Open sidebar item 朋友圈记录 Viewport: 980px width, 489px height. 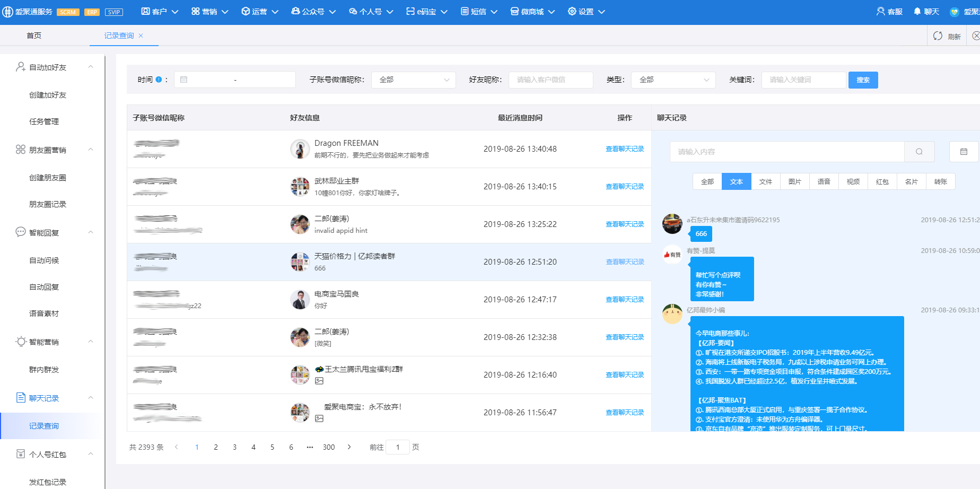(x=48, y=204)
